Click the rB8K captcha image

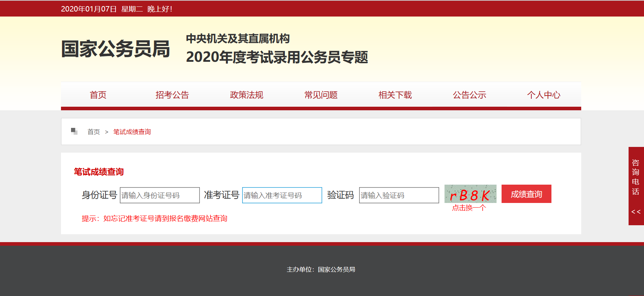point(470,194)
